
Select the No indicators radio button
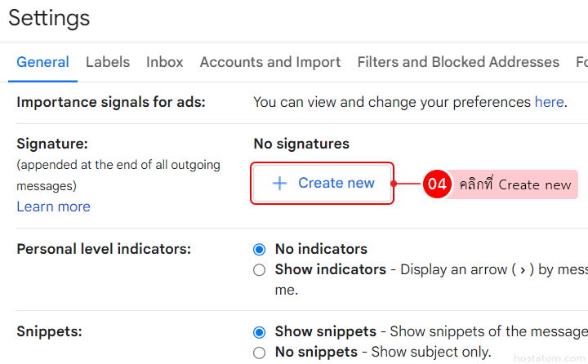click(x=260, y=249)
